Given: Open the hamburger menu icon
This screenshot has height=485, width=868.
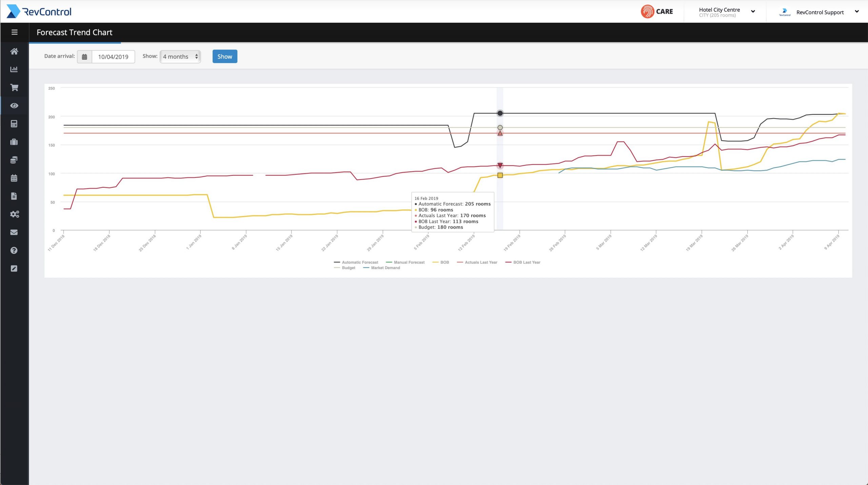Looking at the screenshot, I should pyautogui.click(x=14, y=32).
